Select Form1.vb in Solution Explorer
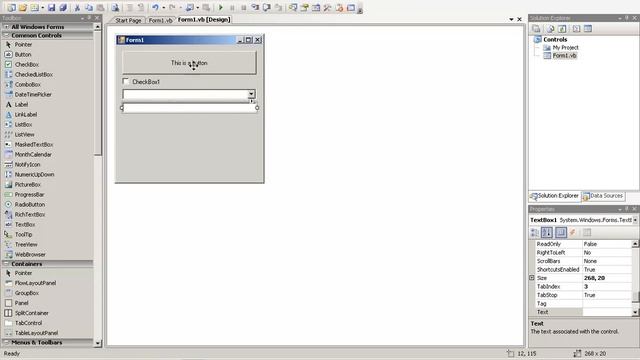This screenshot has height=360, width=640. [x=564, y=56]
